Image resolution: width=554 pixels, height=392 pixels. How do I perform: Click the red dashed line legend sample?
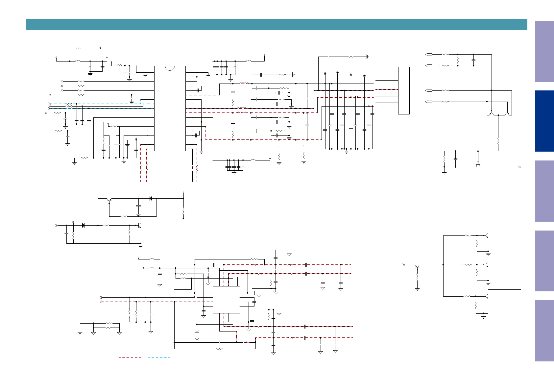pyautogui.click(x=130, y=357)
